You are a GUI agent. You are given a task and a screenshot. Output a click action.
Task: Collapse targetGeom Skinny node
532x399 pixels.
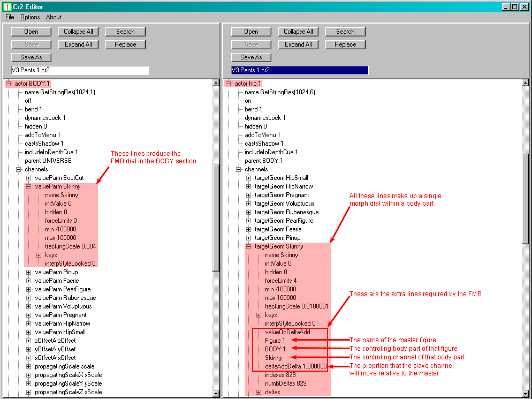[248, 246]
